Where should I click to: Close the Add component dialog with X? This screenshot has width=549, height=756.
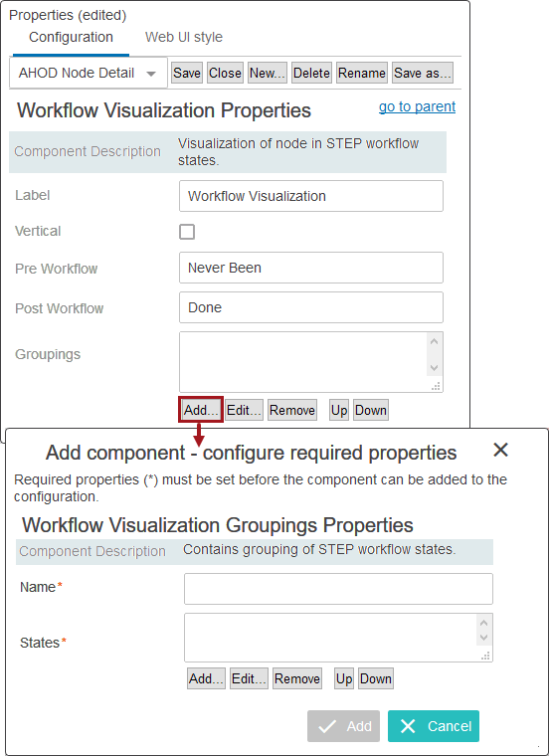pos(501,450)
